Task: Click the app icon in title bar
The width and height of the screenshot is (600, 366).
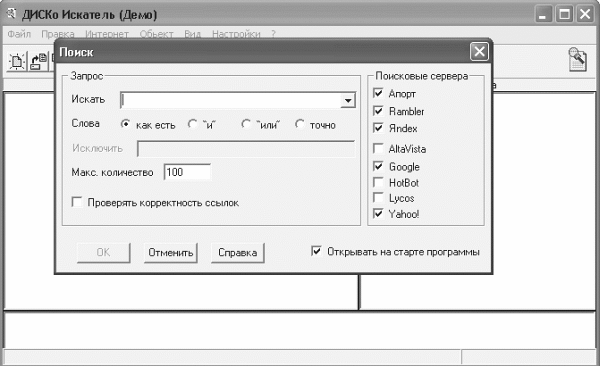Action: click(x=11, y=14)
